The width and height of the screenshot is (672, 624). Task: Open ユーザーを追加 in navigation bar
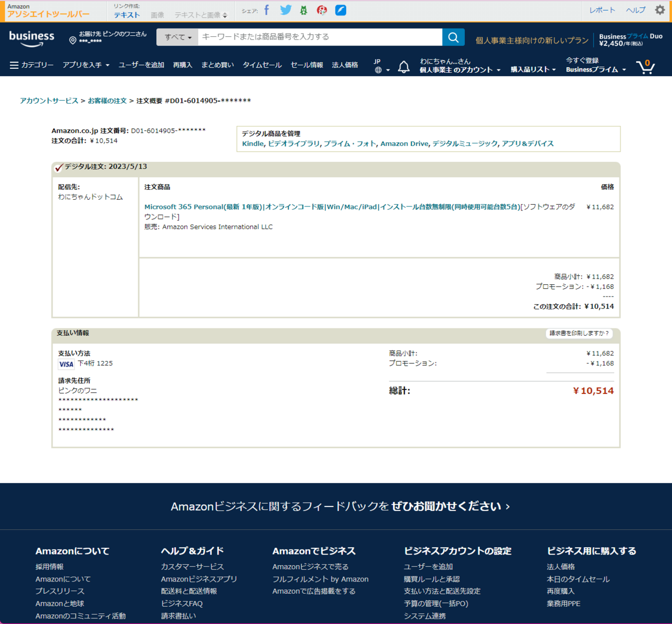tap(141, 65)
